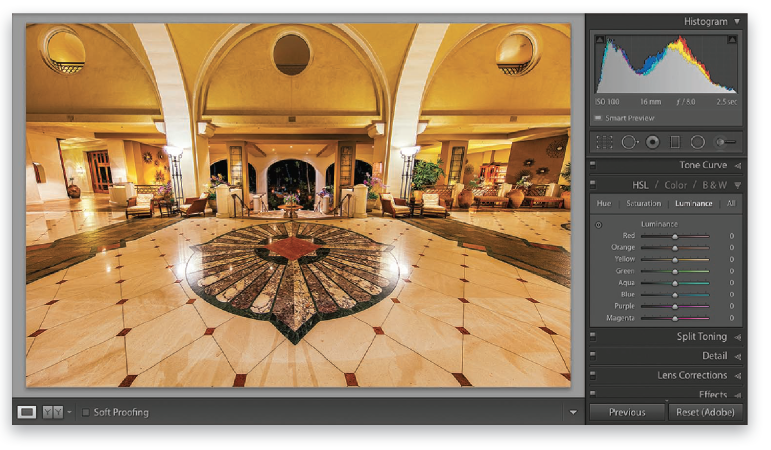
Task: Click the Luminance targeted adjustment tool
Action: click(599, 224)
